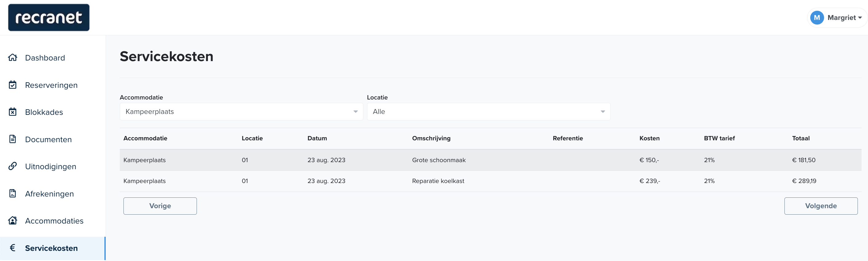868x261 pixels.
Task: Click location 01 in Reparatie koelkast row
Action: (x=244, y=181)
